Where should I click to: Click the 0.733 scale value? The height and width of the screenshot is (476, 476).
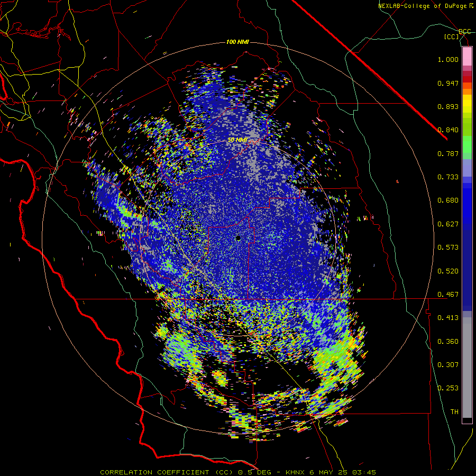448,177
